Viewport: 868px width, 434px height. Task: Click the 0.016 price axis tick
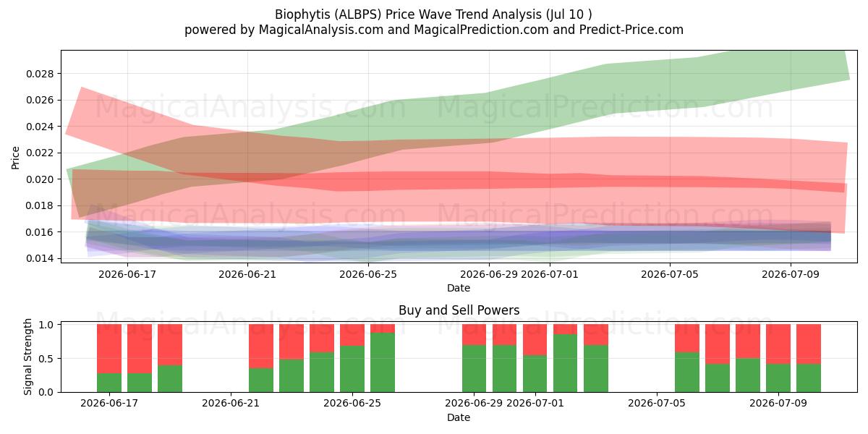pyautogui.click(x=41, y=232)
